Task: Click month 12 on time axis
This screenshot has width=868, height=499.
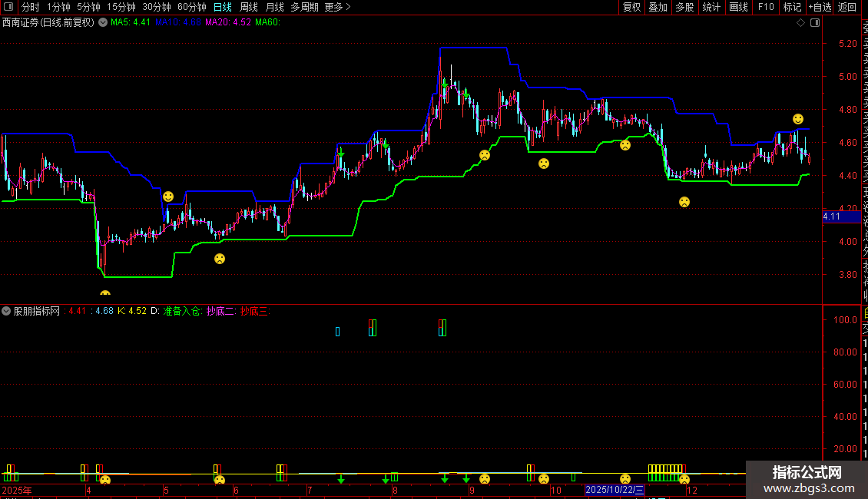Action: click(691, 490)
